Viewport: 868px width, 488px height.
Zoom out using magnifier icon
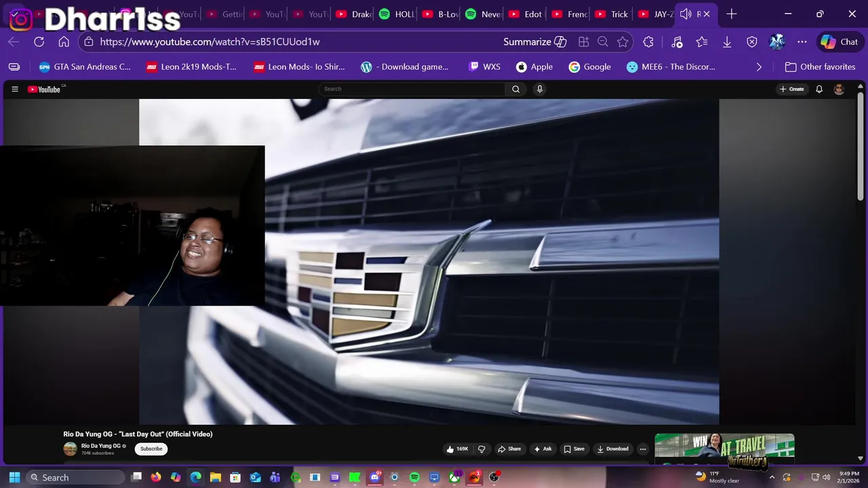pos(603,42)
